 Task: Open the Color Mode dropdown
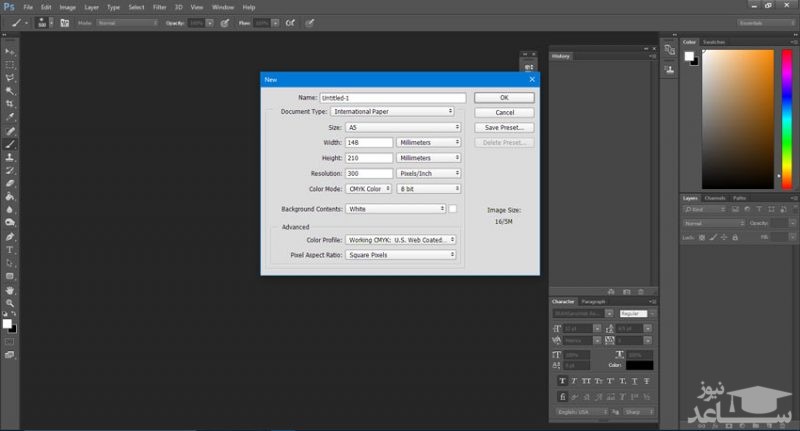click(368, 188)
